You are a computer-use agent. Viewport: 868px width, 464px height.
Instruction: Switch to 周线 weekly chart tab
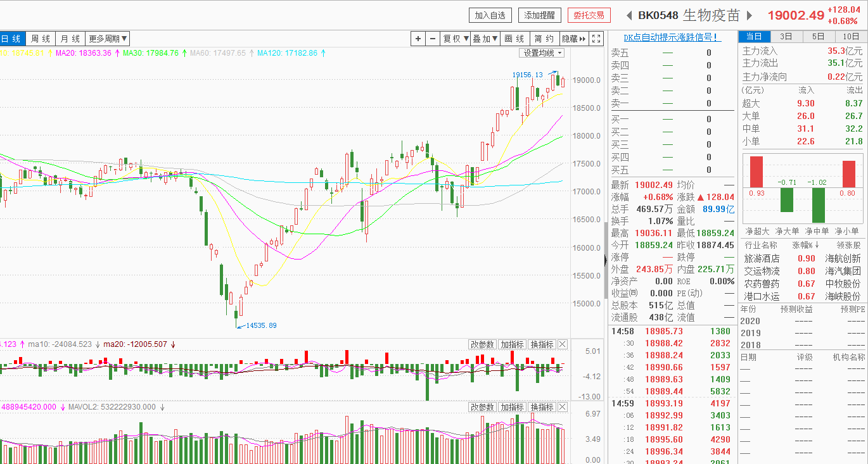[41, 39]
